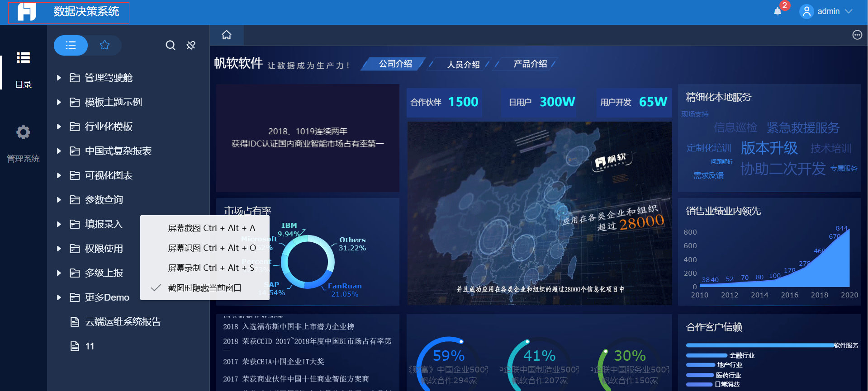Click the 信息巡检 keyword
The height and width of the screenshot is (391, 868).
tap(735, 128)
